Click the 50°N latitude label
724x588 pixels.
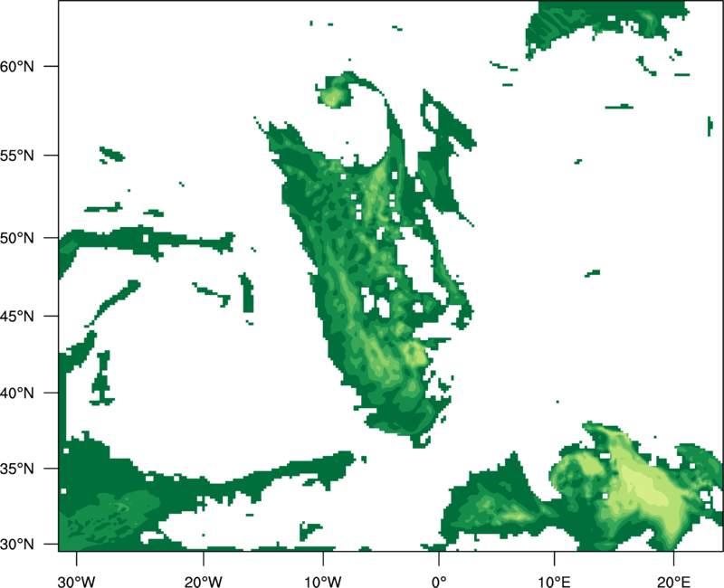click(x=17, y=238)
